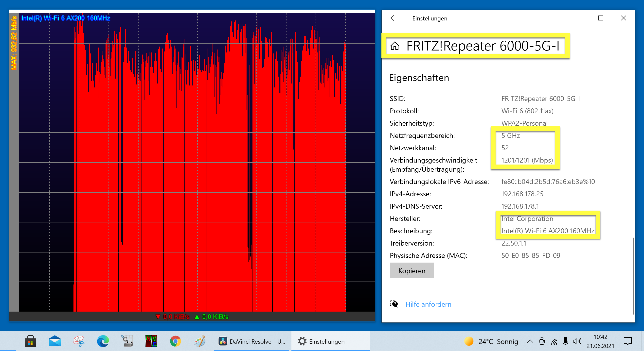
Task: Open the Hilfe anfordern link
Action: point(428,304)
